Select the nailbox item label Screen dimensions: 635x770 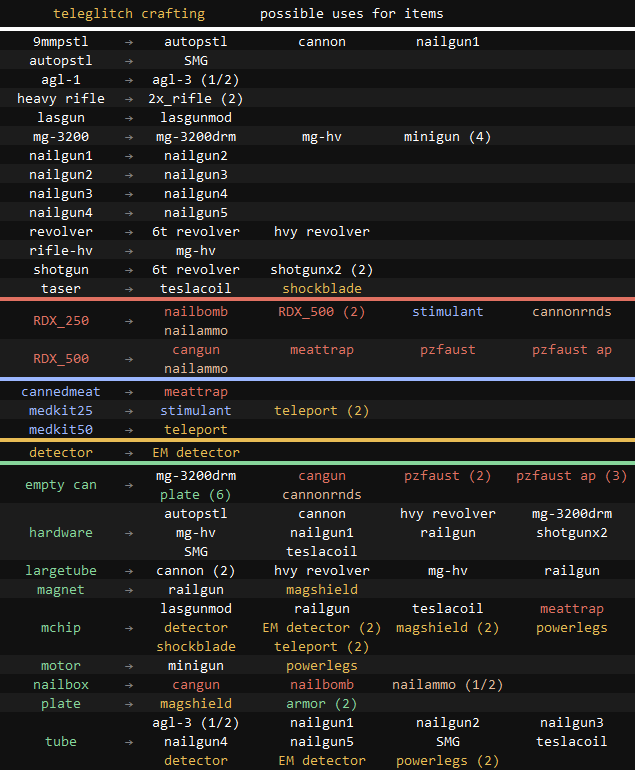point(61,685)
